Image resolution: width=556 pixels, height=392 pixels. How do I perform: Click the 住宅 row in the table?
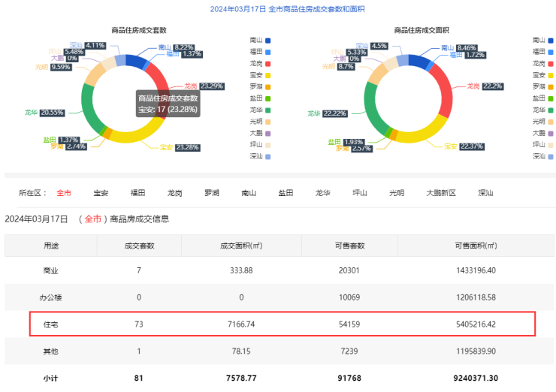click(282, 324)
